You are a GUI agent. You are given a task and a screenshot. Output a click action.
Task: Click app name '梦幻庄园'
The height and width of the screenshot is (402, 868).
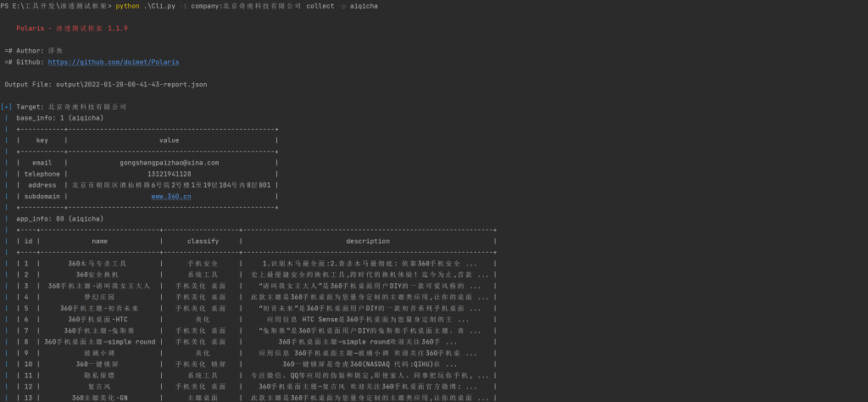pos(99,297)
